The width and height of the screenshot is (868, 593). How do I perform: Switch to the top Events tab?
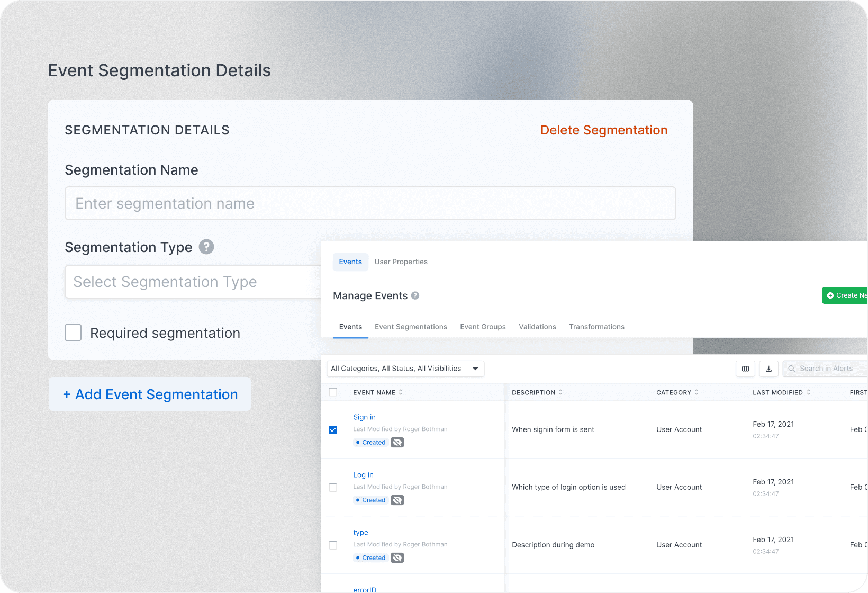(350, 262)
